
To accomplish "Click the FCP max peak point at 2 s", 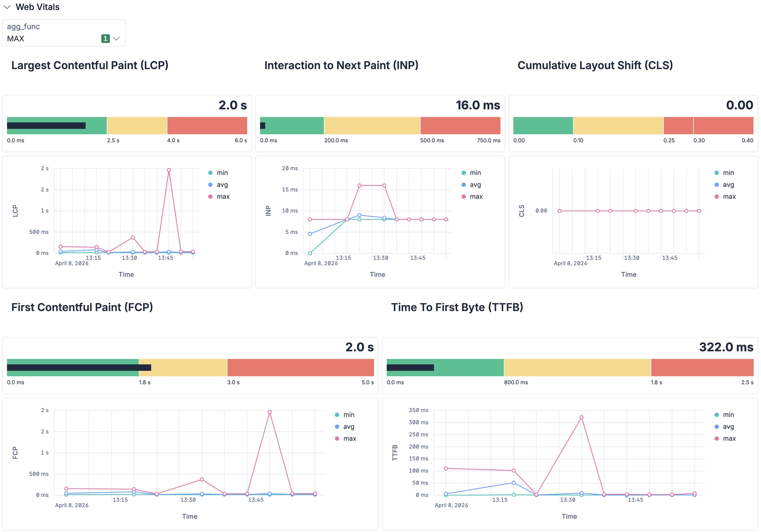I will click(270, 412).
